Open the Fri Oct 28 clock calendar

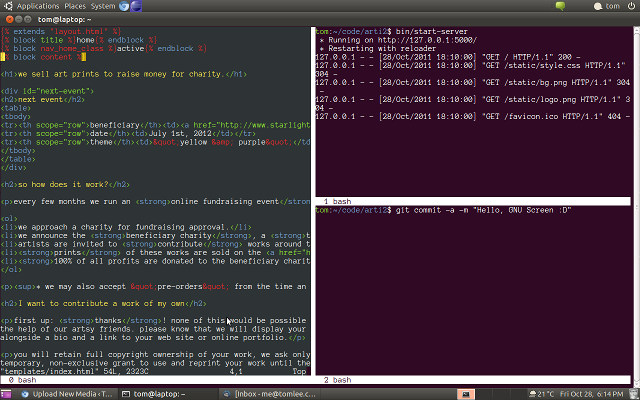click(591, 394)
